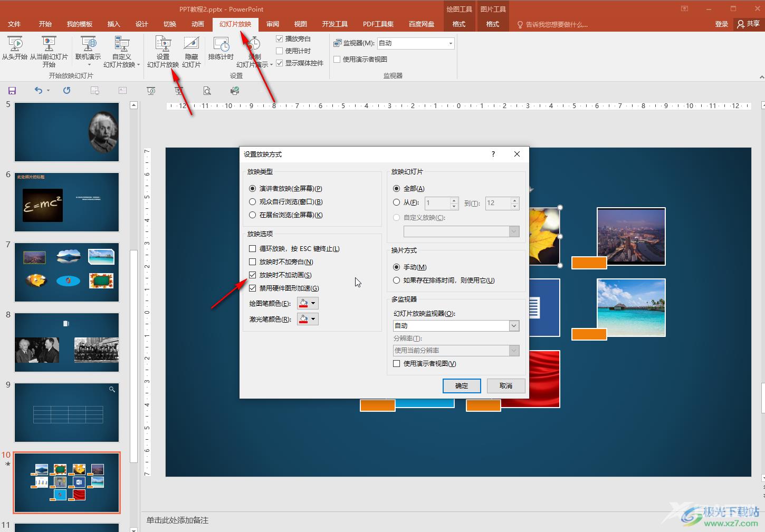
Task: Open 文件 file menu
Action: click(x=14, y=24)
